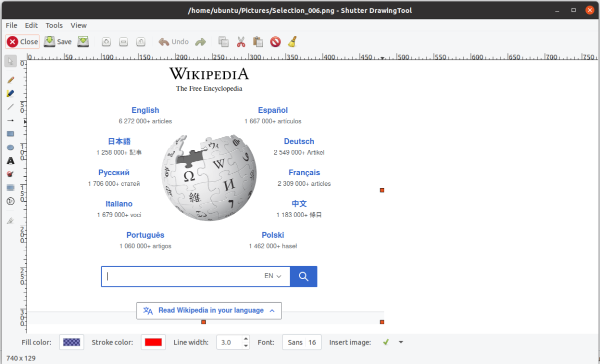This screenshot has width=600, height=364.
Task: Pick the straight line tool
Action: (10, 107)
